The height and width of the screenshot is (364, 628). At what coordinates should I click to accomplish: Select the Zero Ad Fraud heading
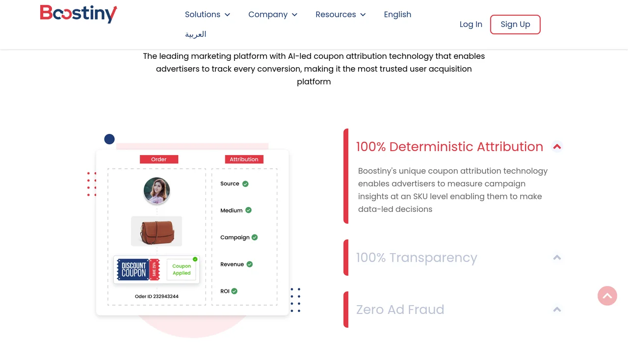pos(400,310)
